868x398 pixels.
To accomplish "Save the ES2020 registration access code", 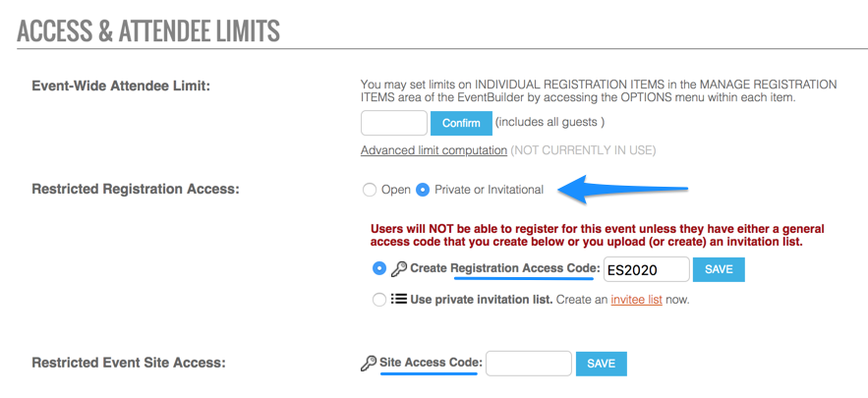I will tap(720, 269).
